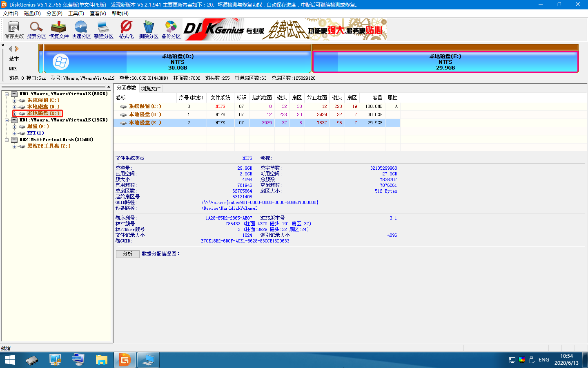Collapse the HD2 MsftVirtualDisk node

click(7, 140)
